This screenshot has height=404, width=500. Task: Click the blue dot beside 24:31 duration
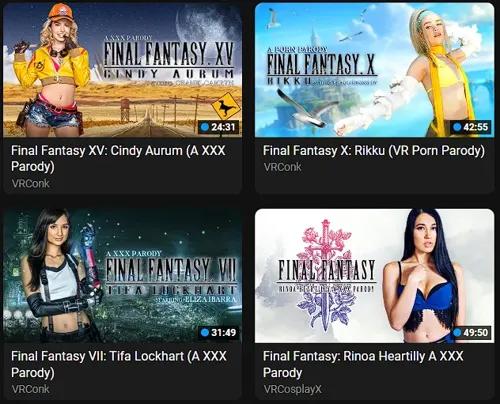[x=205, y=127]
